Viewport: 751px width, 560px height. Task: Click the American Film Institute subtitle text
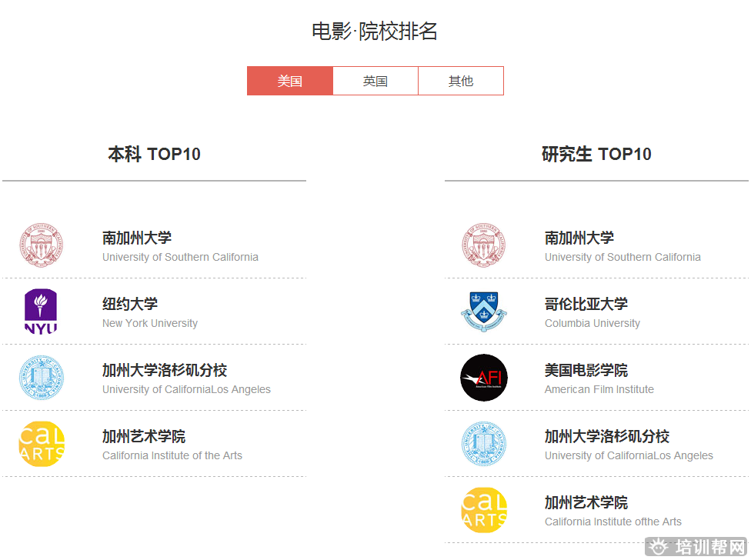(x=599, y=389)
